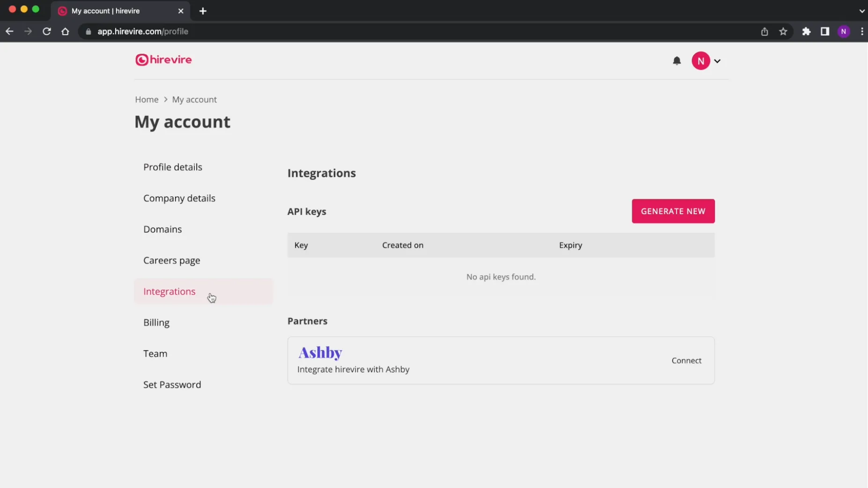The image size is (868, 488).
Task: Open the Team section
Action: tap(203, 354)
